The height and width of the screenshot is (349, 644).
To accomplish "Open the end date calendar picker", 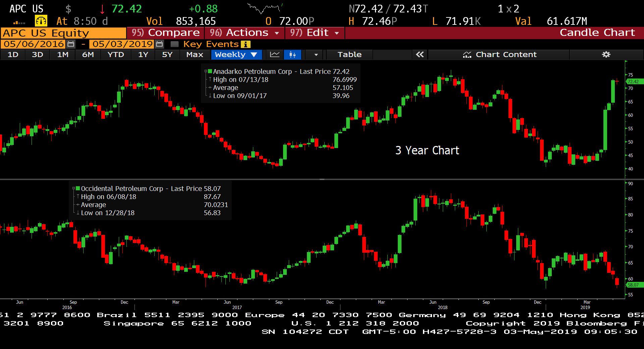I will tap(160, 44).
